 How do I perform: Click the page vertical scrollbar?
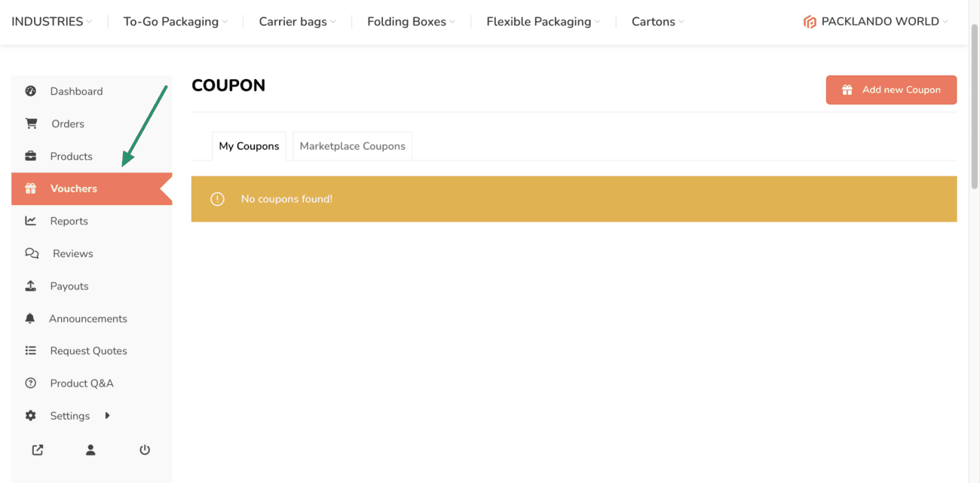pyautogui.click(x=974, y=105)
